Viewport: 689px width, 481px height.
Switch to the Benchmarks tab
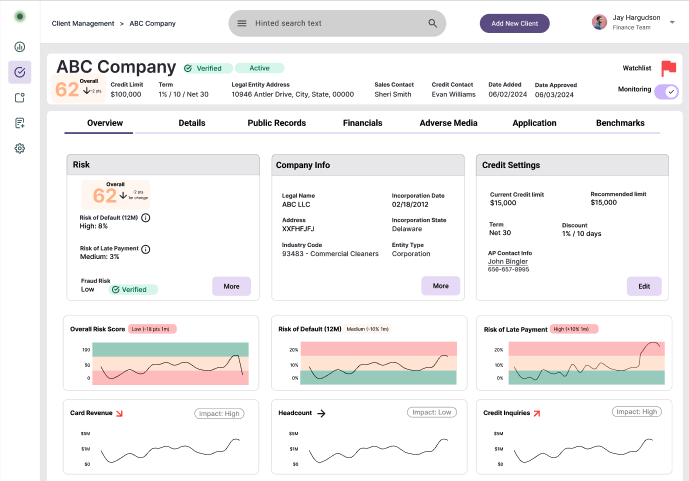(620, 123)
